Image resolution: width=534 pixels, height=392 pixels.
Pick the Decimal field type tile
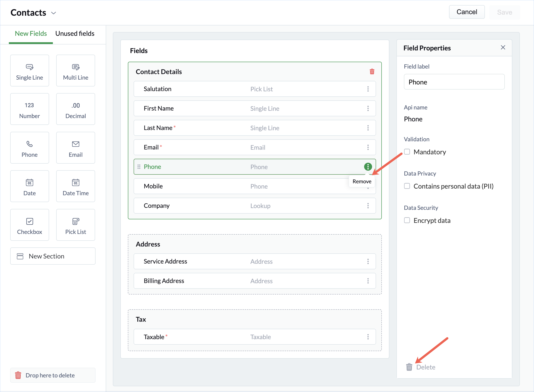(75, 109)
